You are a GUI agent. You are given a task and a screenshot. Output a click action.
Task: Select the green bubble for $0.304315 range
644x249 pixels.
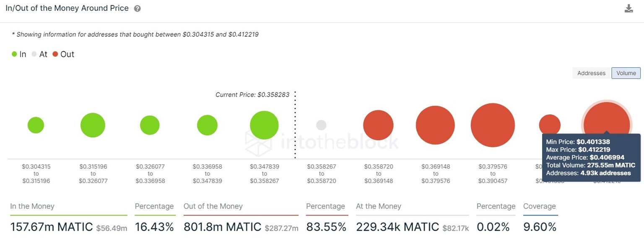(x=36, y=124)
